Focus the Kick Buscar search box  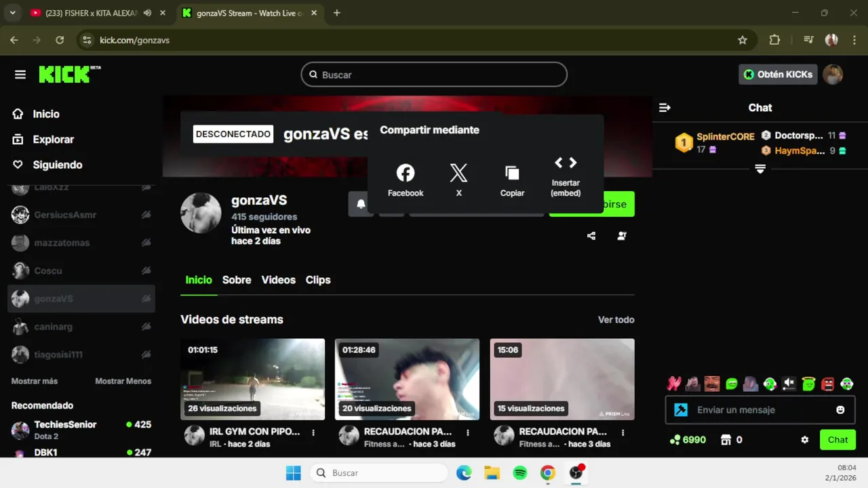(434, 75)
